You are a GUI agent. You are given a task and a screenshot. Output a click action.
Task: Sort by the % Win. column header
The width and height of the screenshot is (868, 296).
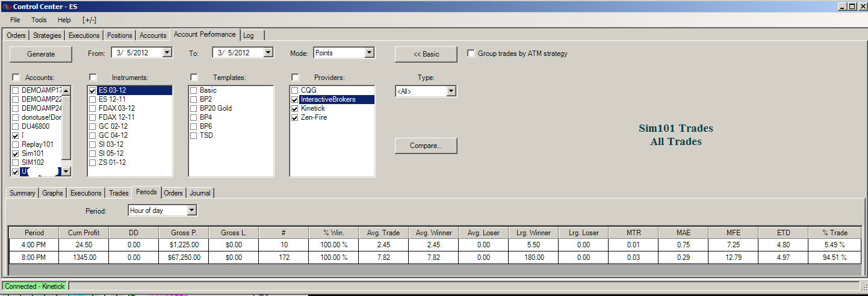tap(334, 232)
